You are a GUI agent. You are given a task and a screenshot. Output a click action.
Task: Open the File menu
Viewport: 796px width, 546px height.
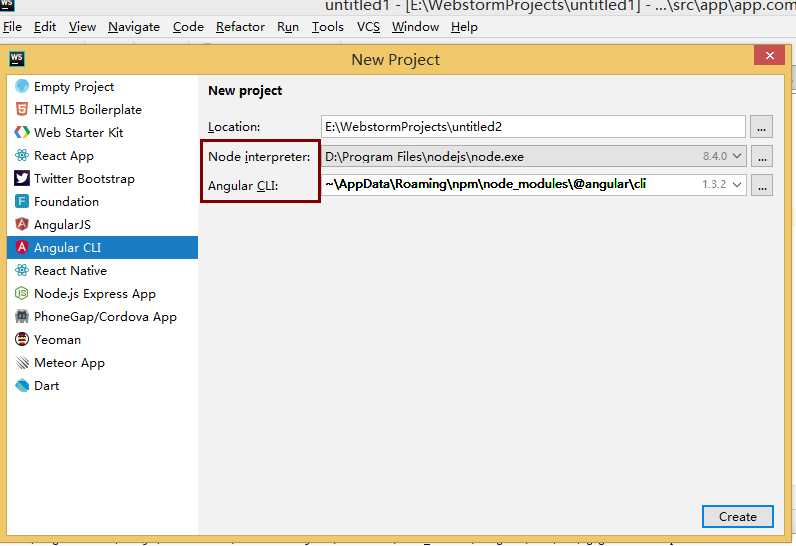tap(12, 27)
